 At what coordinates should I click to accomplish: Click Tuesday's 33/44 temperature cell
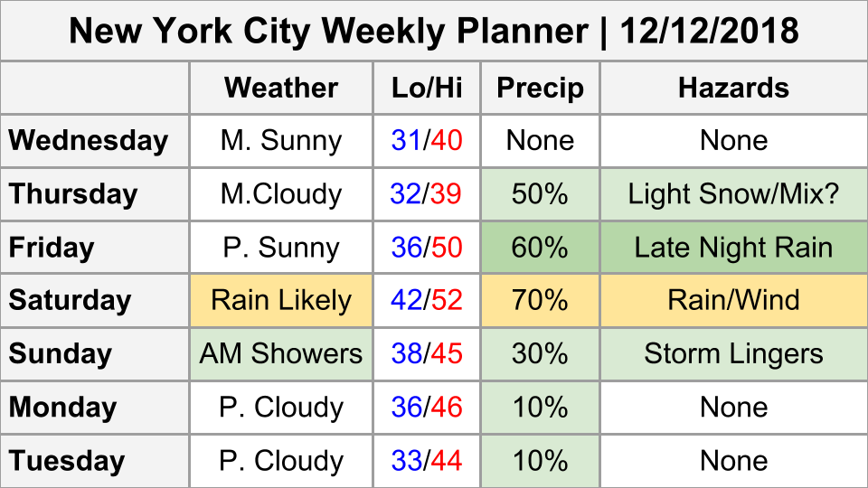[x=427, y=461]
